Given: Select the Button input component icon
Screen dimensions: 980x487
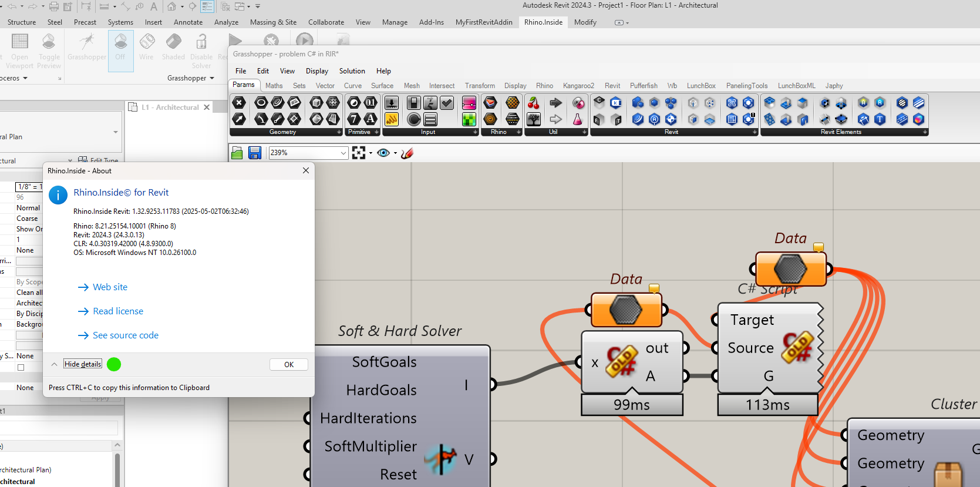Looking at the screenshot, I should pyautogui.click(x=392, y=103).
